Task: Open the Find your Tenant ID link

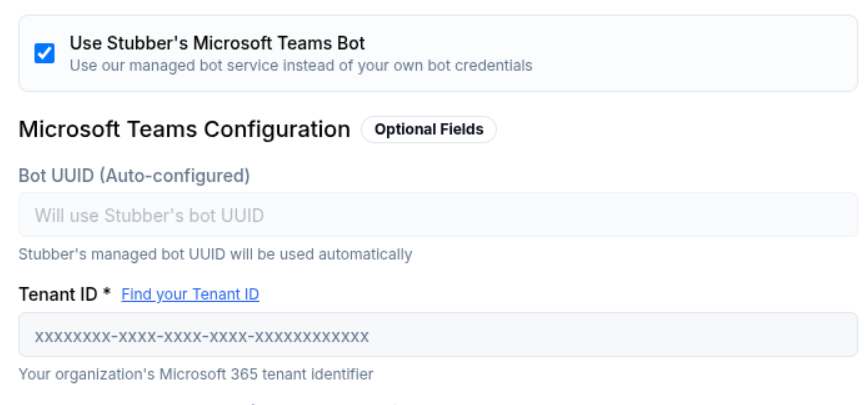Action: (x=190, y=294)
